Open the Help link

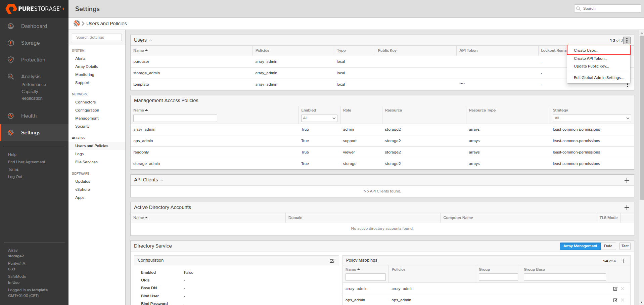(12, 155)
